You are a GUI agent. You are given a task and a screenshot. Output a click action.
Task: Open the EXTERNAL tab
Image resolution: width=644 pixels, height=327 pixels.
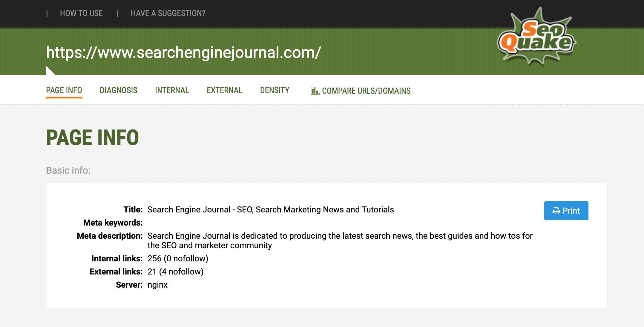pyautogui.click(x=224, y=90)
